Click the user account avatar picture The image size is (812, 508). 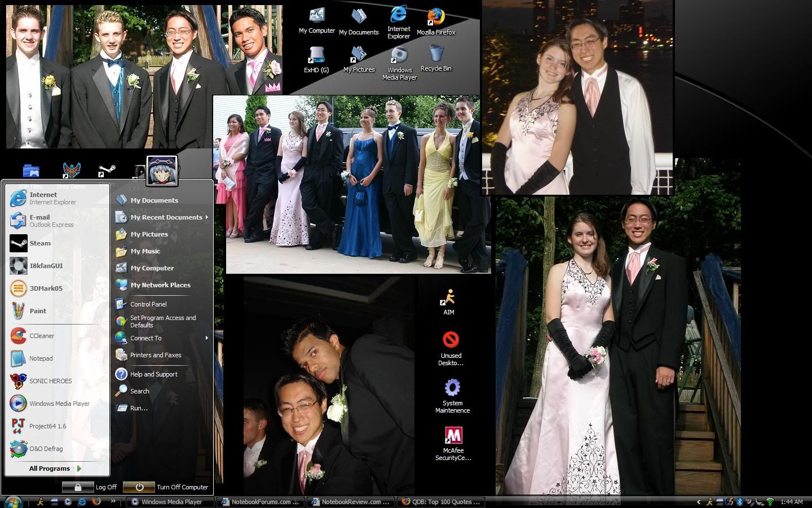162,171
